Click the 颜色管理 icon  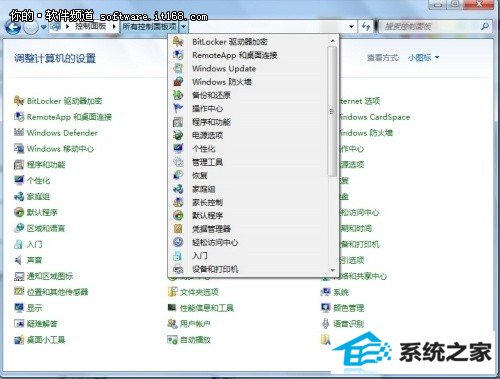point(325,307)
